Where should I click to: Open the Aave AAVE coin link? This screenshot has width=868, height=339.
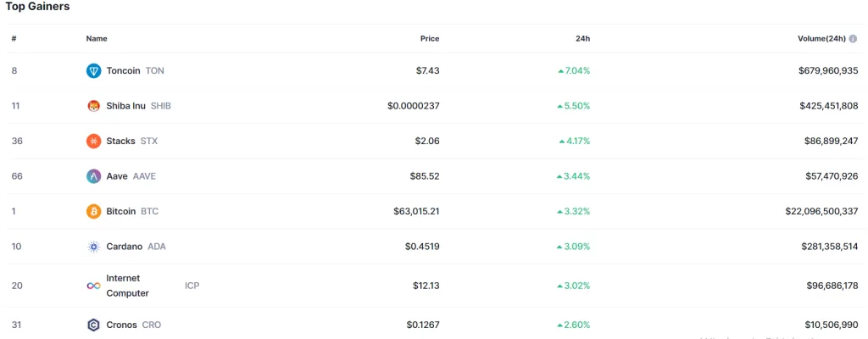coord(118,176)
